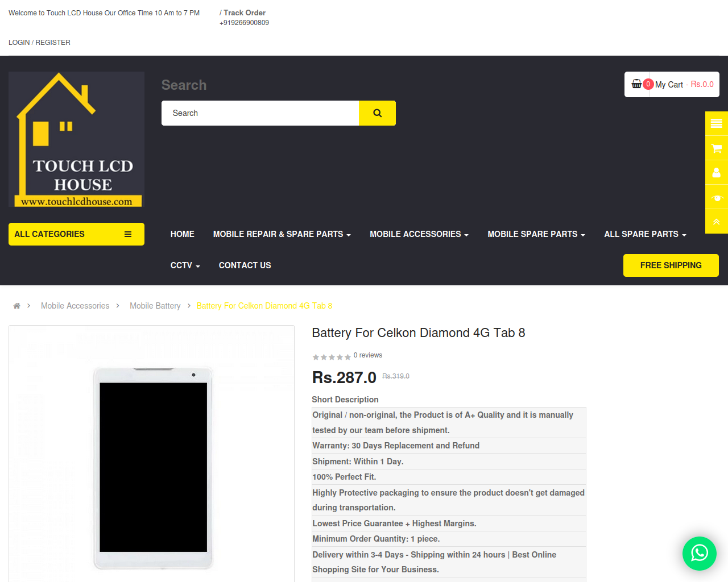Click the side panel eye icon
Viewport: 728px width, 582px height.
717,197
